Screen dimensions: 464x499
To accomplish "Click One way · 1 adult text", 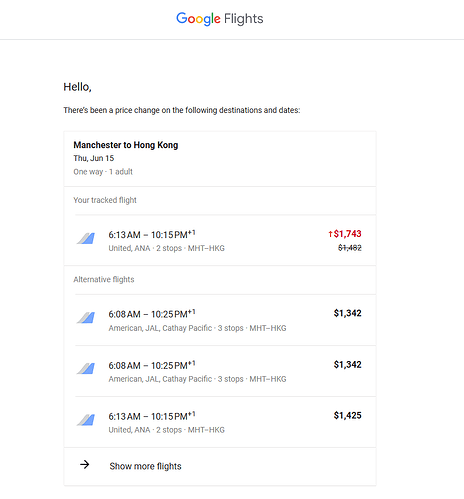I will [103, 172].
